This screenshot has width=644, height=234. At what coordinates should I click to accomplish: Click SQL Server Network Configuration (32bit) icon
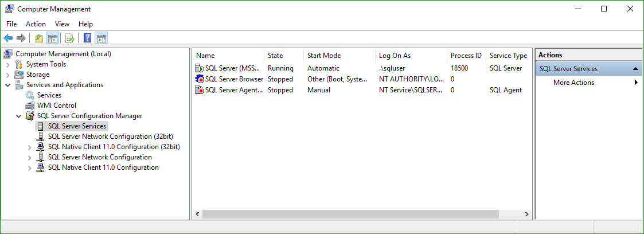click(41, 136)
